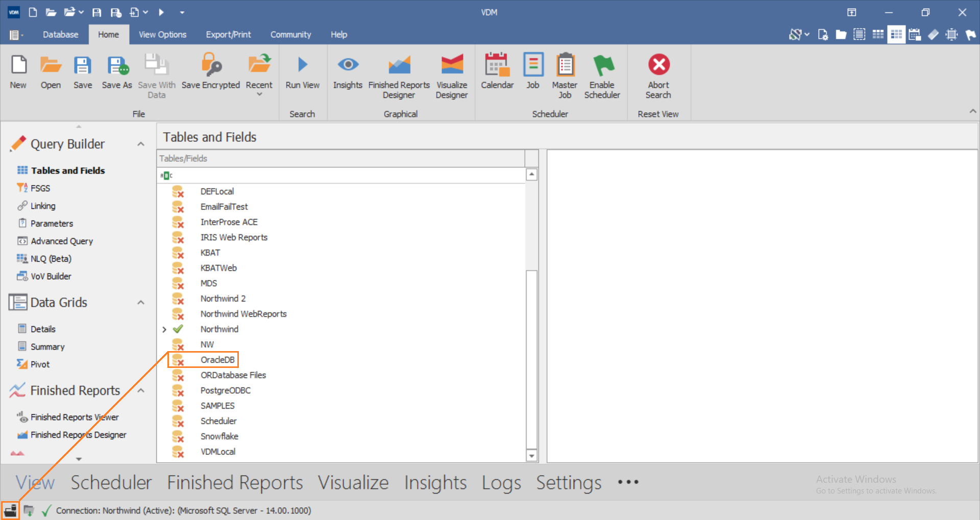Viewport: 980px width, 520px height.
Task: Collapse the Data Grids section
Action: tap(141, 303)
